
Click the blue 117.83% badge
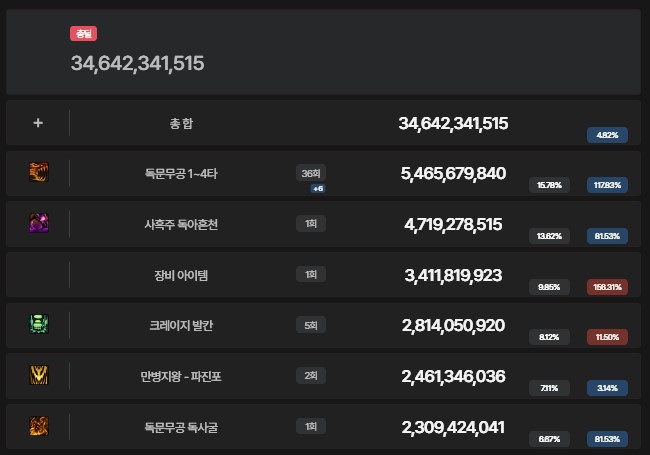[x=608, y=185]
